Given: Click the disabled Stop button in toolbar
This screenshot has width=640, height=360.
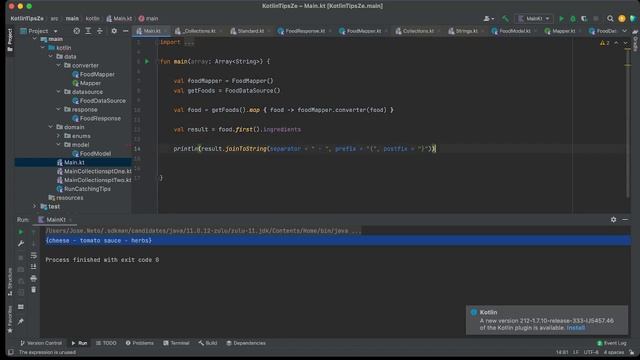Looking at the screenshot, I should tap(596, 18).
